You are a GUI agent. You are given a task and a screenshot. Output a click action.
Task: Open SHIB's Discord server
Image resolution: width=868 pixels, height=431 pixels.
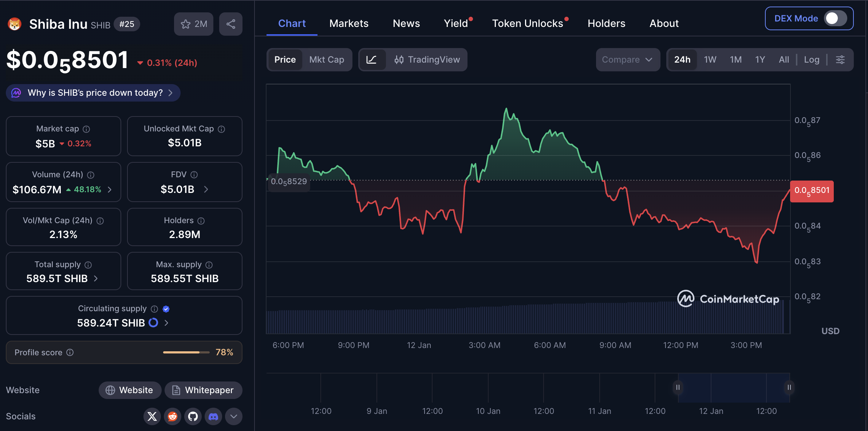tap(213, 416)
